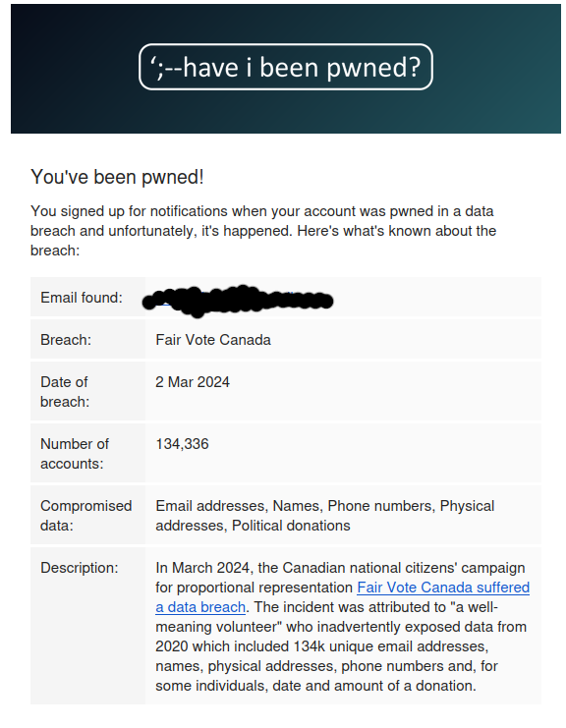This screenshot has width=566, height=728.
Task: Click the 'have i been pwned?' logo
Action: [x=286, y=67]
